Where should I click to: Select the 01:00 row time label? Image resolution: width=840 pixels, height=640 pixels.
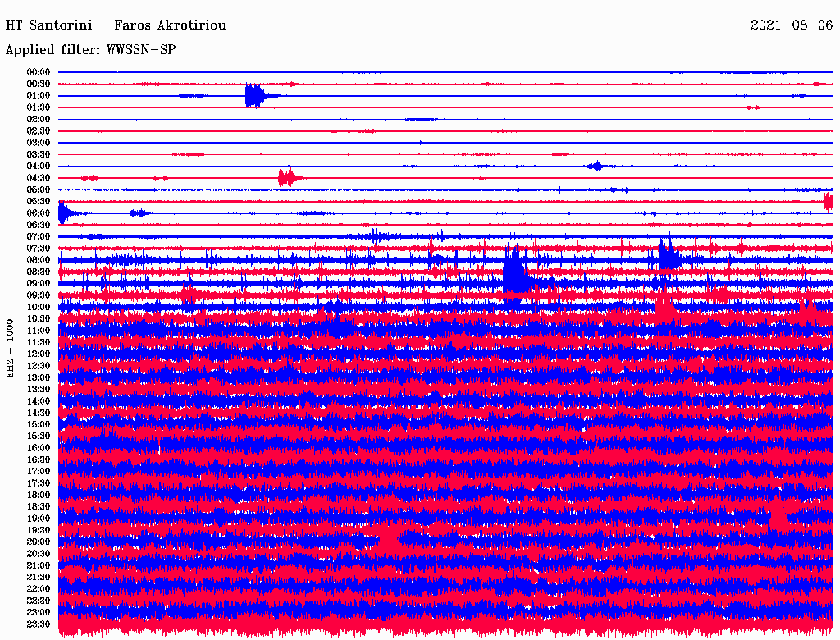pos(39,96)
